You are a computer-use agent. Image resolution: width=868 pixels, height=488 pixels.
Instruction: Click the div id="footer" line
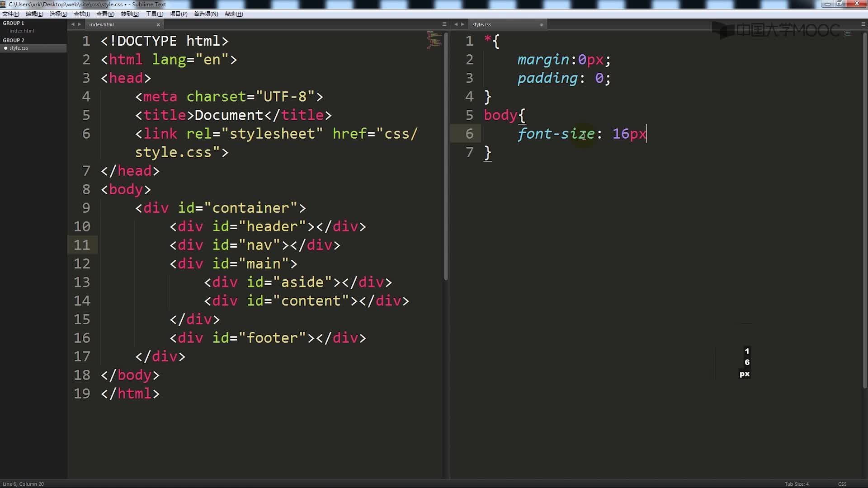point(268,338)
